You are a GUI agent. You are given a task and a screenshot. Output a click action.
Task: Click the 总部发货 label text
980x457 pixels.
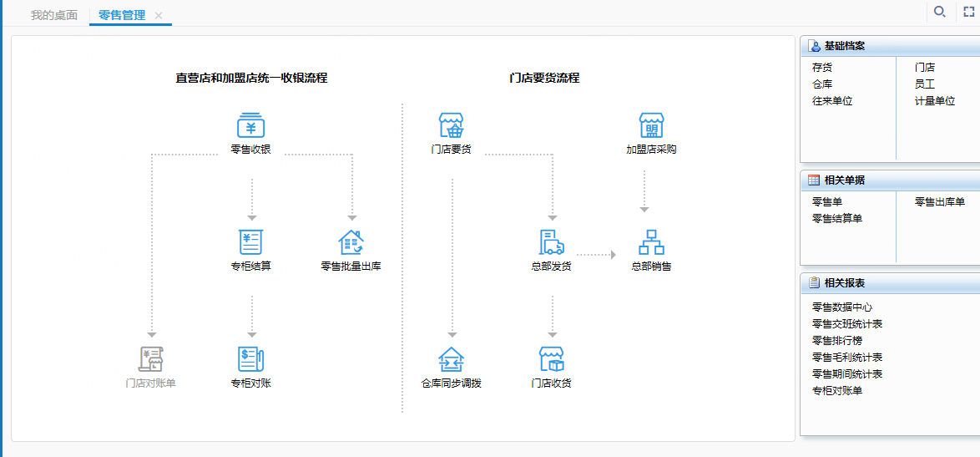point(552,267)
